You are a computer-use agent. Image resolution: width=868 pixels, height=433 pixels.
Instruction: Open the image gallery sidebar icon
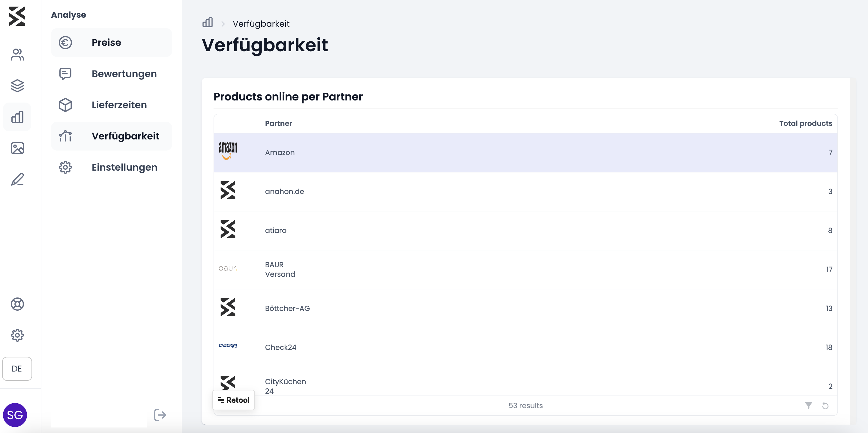[x=17, y=148]
